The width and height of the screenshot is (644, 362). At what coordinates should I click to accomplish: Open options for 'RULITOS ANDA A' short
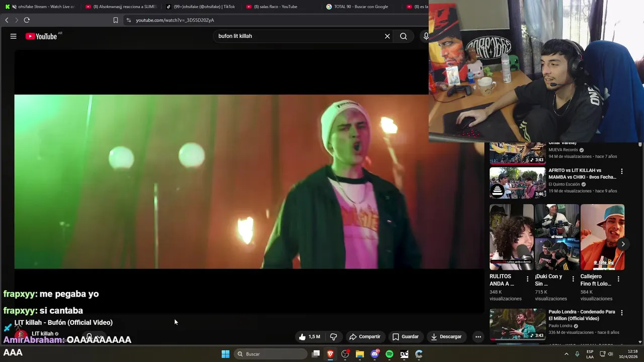coord(527,279)
